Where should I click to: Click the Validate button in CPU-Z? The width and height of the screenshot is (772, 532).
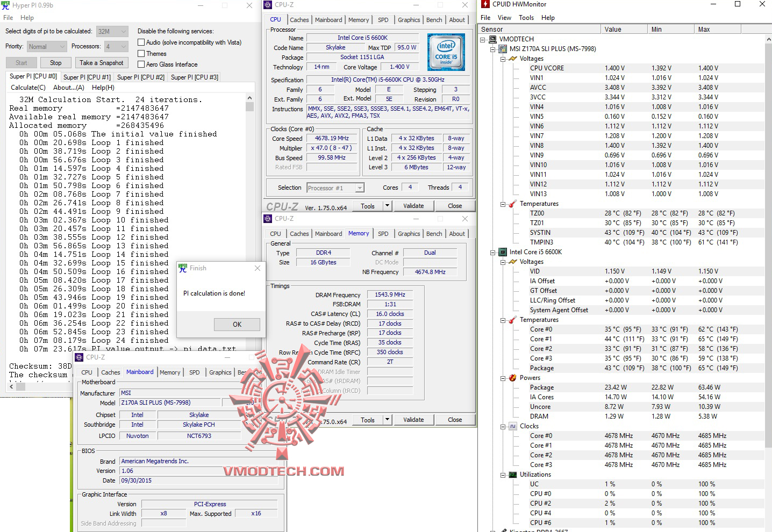(413, 205)
